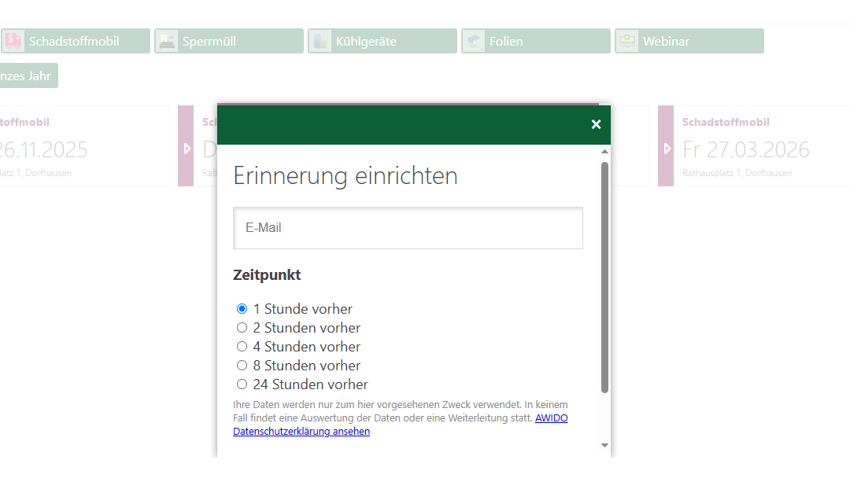Choose 4 Stunden vorher reminder time
Screen dimensions: 850x504
[x=242, y=347]
